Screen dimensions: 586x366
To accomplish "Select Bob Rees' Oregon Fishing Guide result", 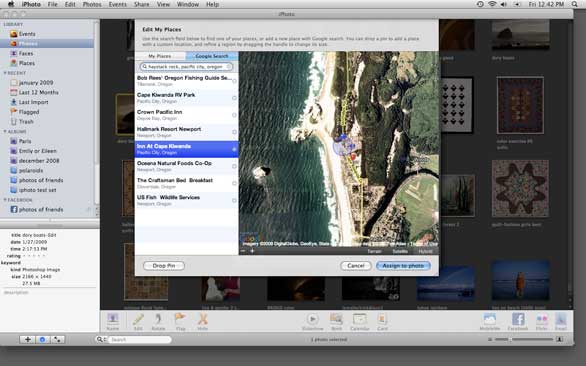I will (186, 81).
